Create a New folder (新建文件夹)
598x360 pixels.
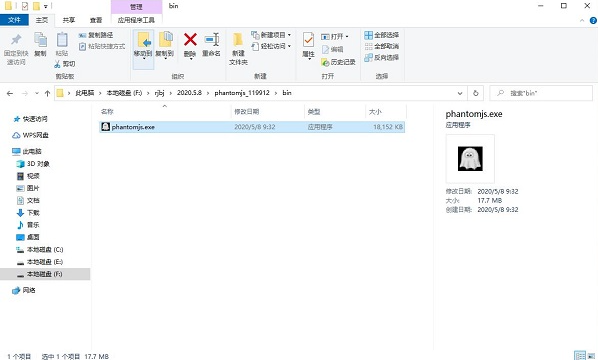click(238, 49)
